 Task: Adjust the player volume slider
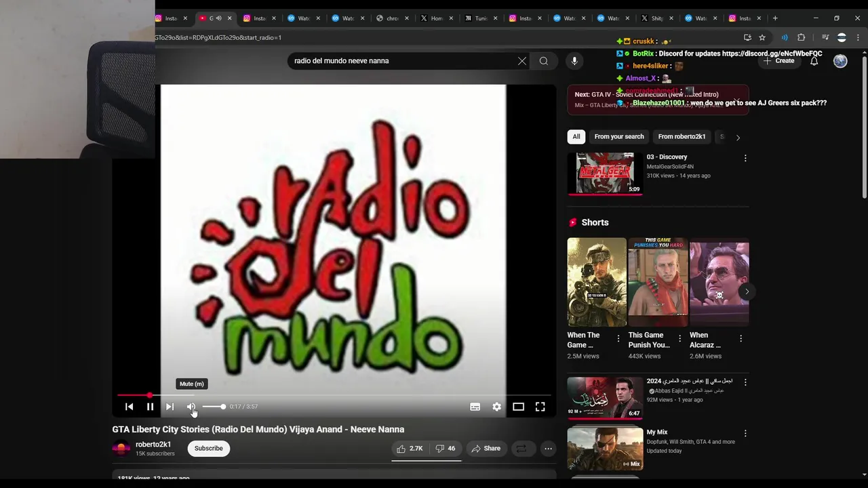[214, 407]
